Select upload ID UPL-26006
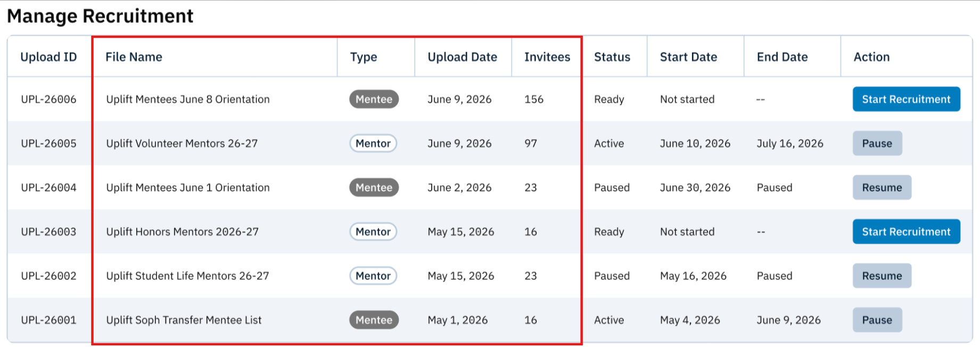The height and width of the screenshot is (347, 980). pyautogui.click(x=48, y=99)
